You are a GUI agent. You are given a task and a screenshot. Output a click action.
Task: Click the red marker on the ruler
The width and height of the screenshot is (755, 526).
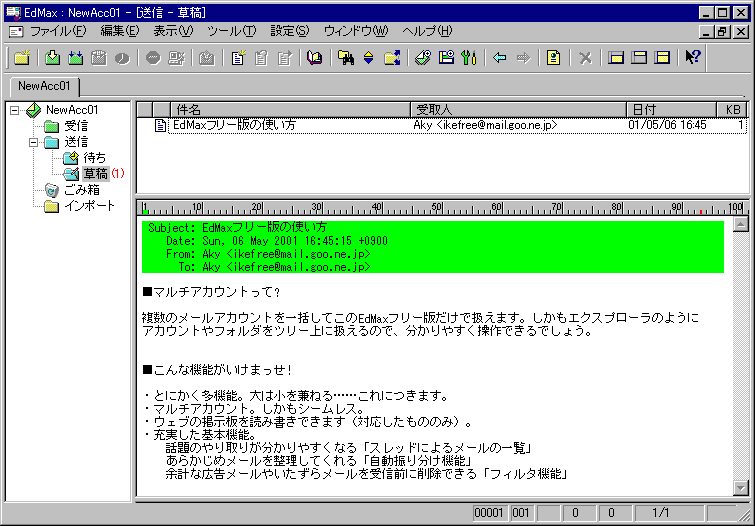701,211
